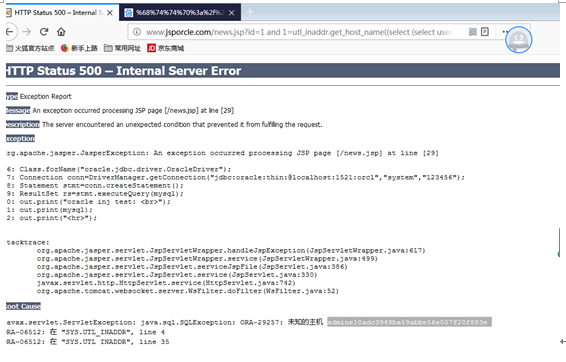Go back with the browser back arrow
The height and width of the screenshot is (362, 566).
coord(10,32)
